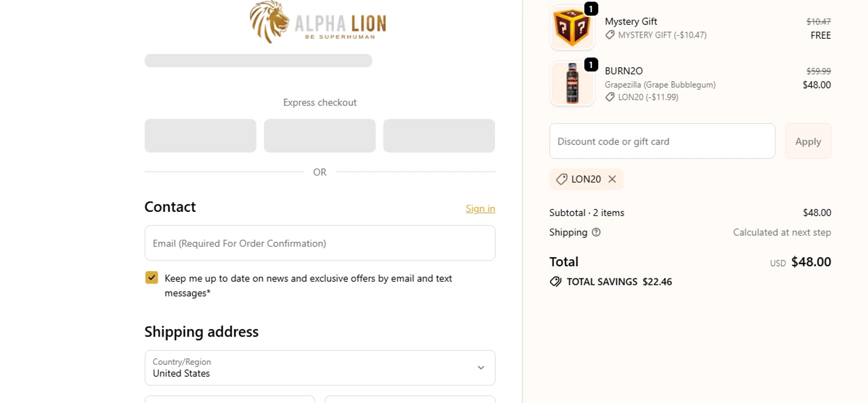Remove the LON20 discount code

click(612, 179)
